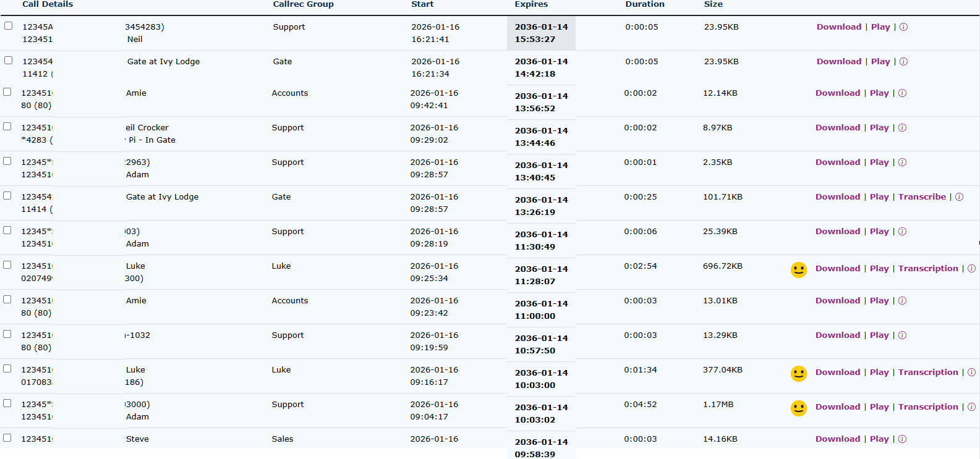Open the info icon beside the Transcribe link
This screenshot has height=459, width=980.
tap(959, 197)
